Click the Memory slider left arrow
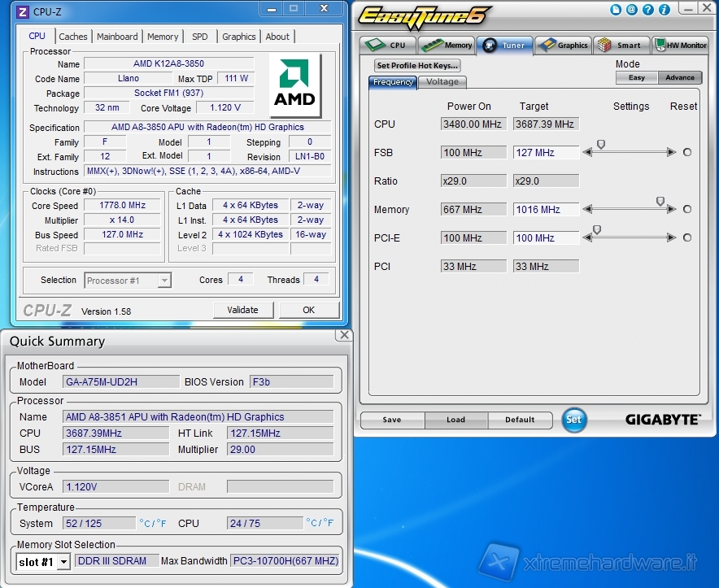 [x=588, y=210]
